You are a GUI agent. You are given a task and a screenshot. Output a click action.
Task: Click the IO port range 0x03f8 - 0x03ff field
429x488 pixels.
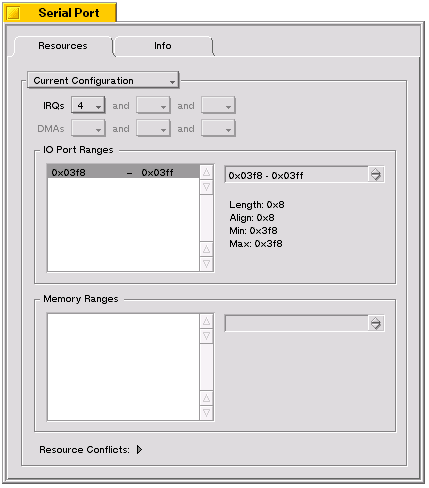(297, 175)
